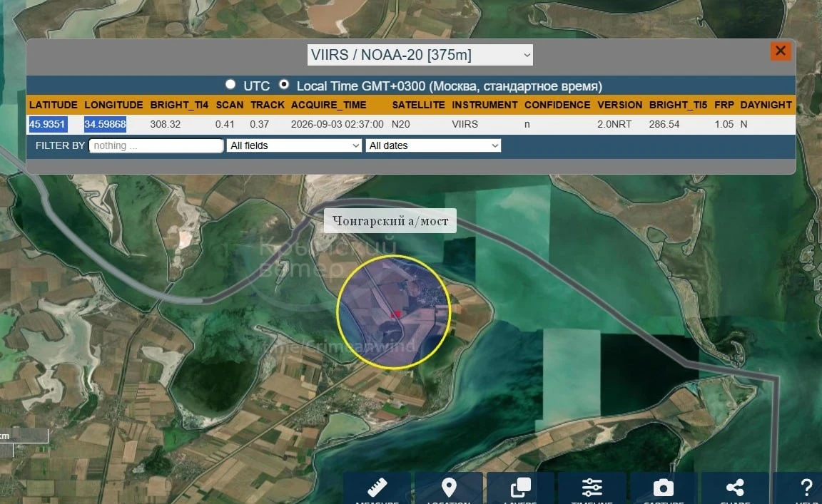Sort by SCAN column header
Screen dimensions: 822x504
pyautogui.click(x=230, y=105)
